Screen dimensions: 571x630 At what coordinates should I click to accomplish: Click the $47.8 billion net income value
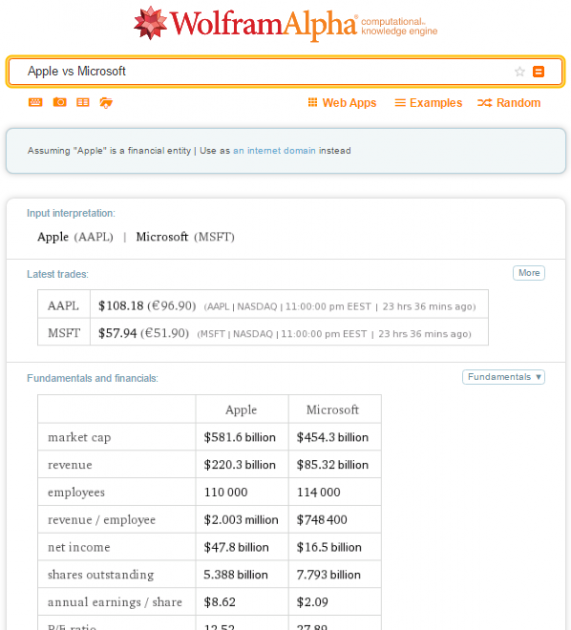[x=236, y=547]
